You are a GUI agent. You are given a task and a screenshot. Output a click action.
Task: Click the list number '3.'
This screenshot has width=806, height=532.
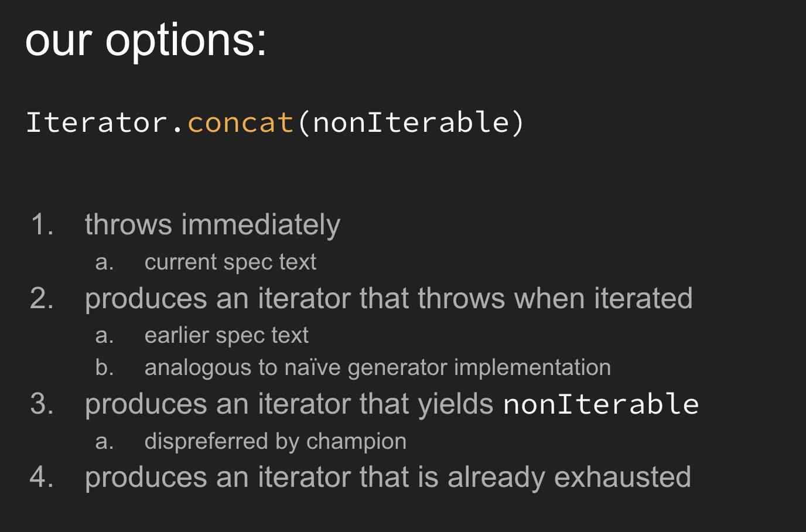[x=42, y=404]
